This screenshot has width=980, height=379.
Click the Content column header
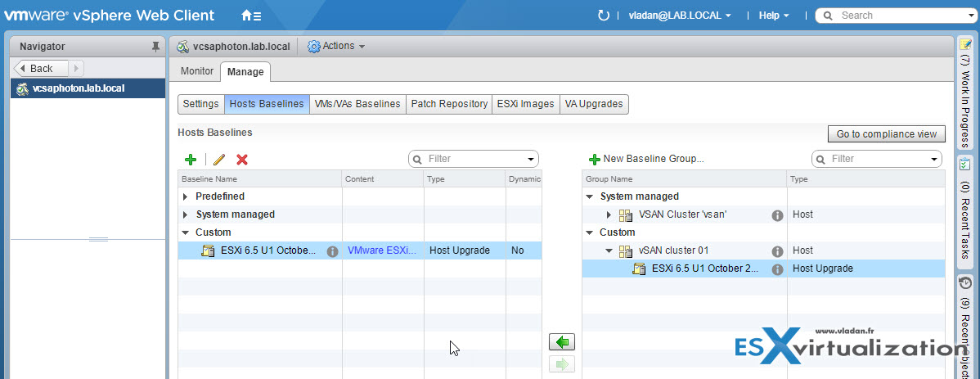(383, 179)
